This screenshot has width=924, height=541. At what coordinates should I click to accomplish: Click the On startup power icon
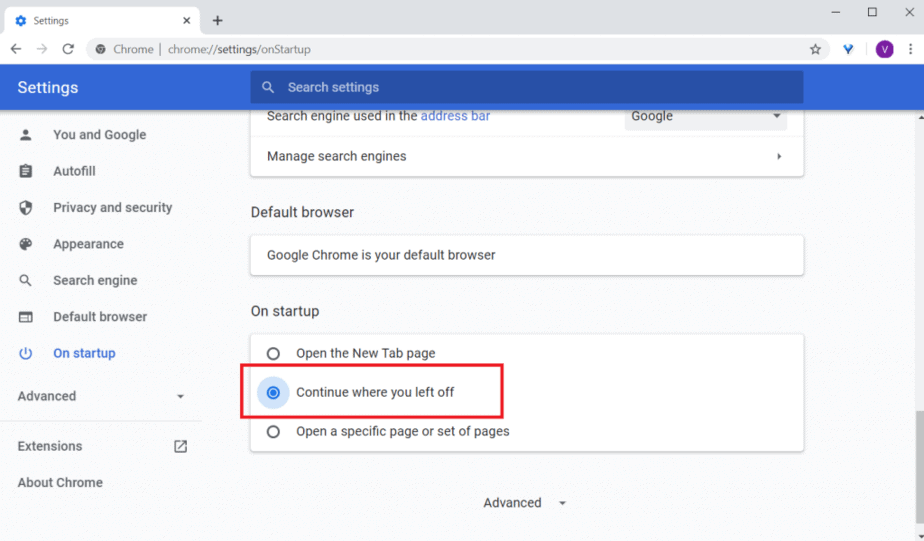click(x=25, y=353)
